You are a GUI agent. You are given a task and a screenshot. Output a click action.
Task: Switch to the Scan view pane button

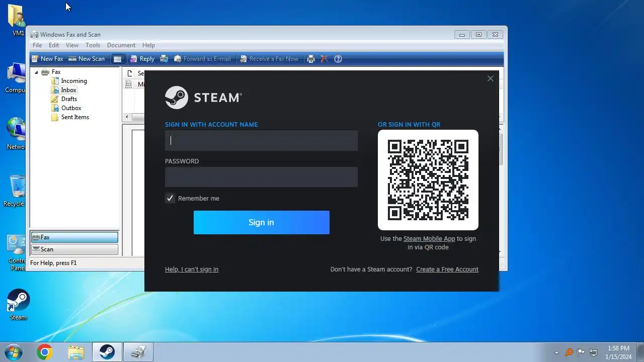pyautogui.click(x=74, y=249)
